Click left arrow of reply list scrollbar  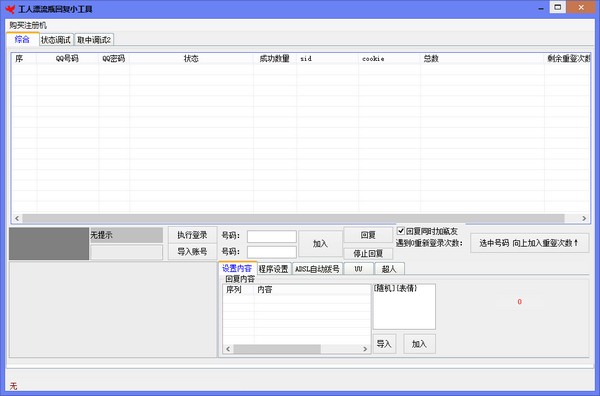tap(228, 349)
